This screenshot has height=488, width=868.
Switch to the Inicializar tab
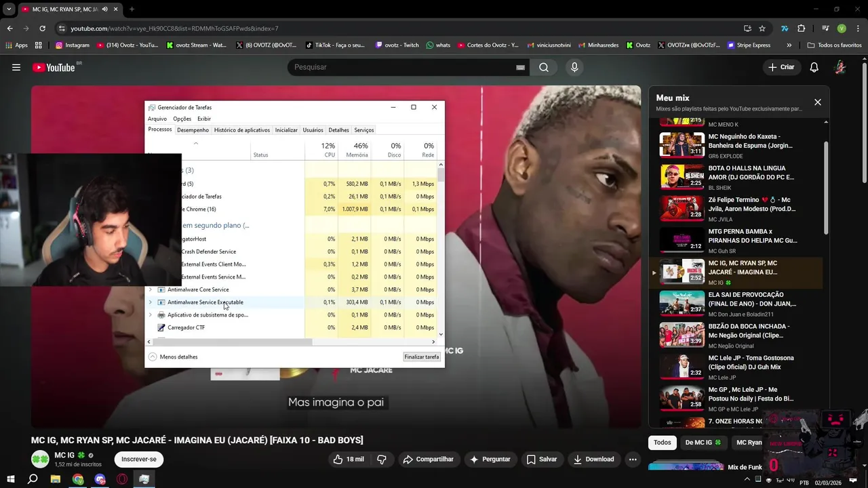[x=286, y=130]
